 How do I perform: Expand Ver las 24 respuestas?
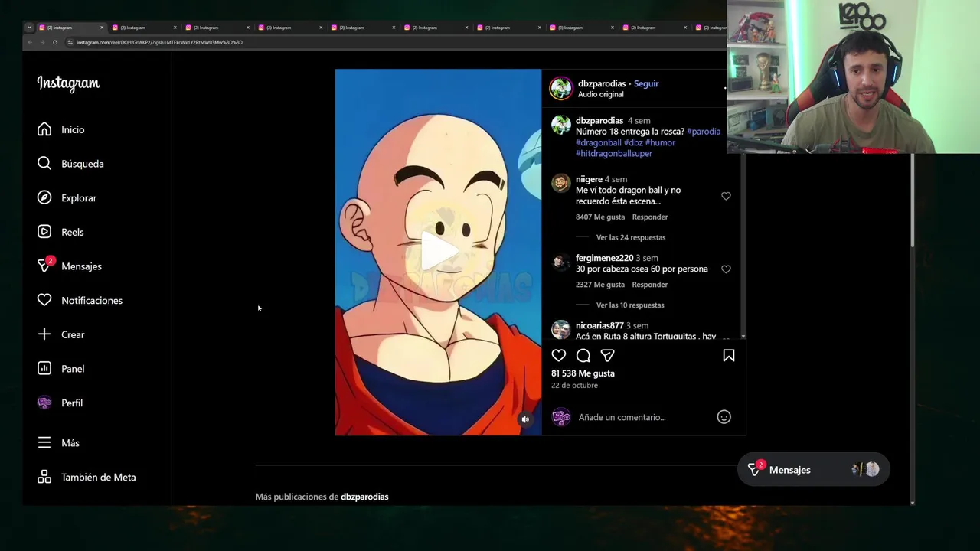tap(631, 237)
